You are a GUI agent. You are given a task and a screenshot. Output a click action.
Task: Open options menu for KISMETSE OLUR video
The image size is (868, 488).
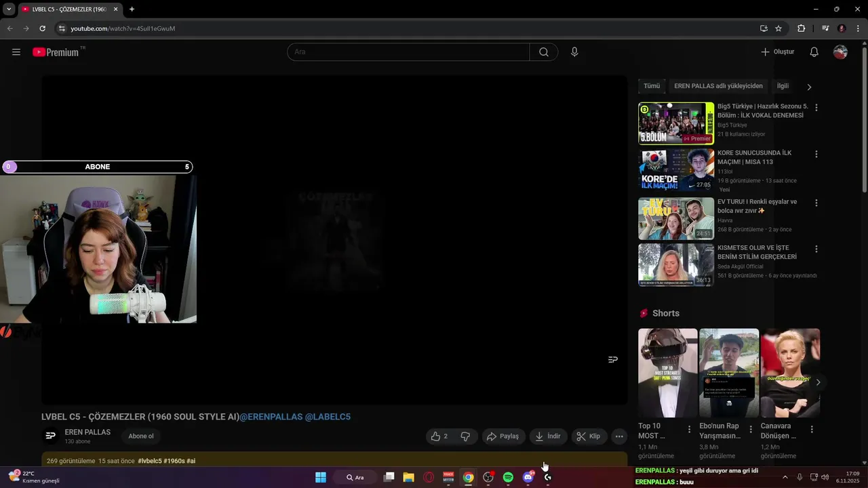[x=816, y=249]
